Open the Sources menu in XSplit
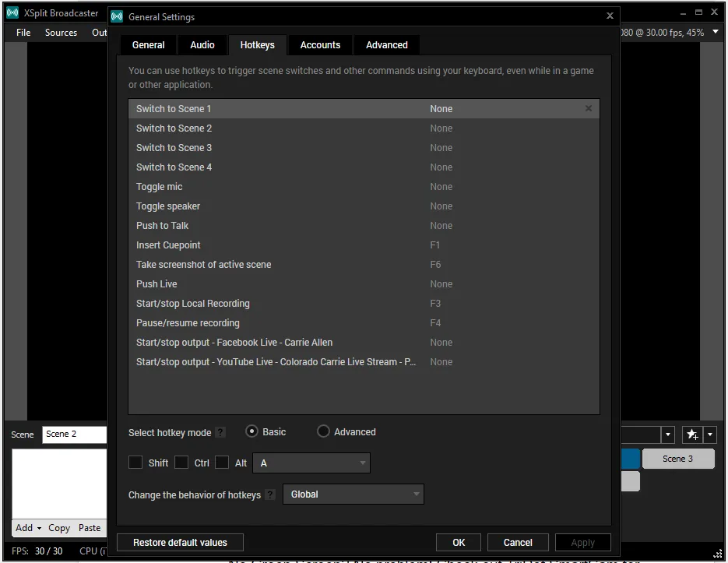This screenshot has height=563, width=728. (x=61, y=33)
